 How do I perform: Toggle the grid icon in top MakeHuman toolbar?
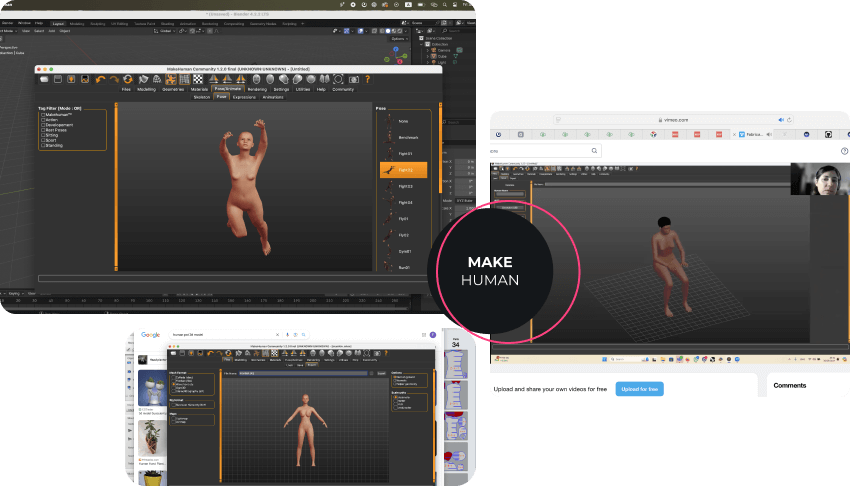click(x=184, y=80)
